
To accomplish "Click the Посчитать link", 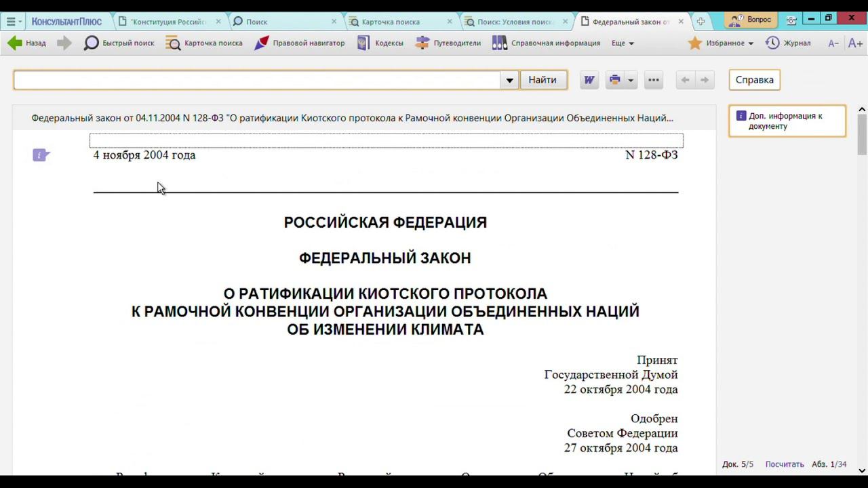I will 785,464.
